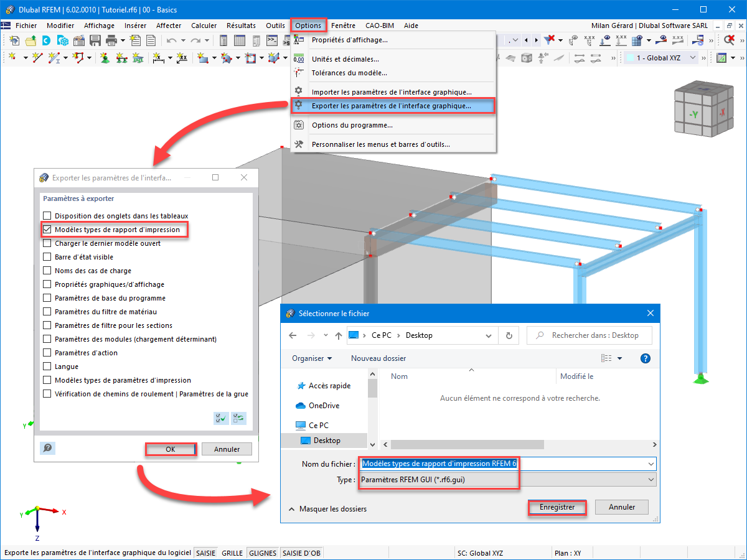The height and width of the screenshot is (560, 747).
Task: Open the view options dropdown in file dialog
Action: pos(620,358)
